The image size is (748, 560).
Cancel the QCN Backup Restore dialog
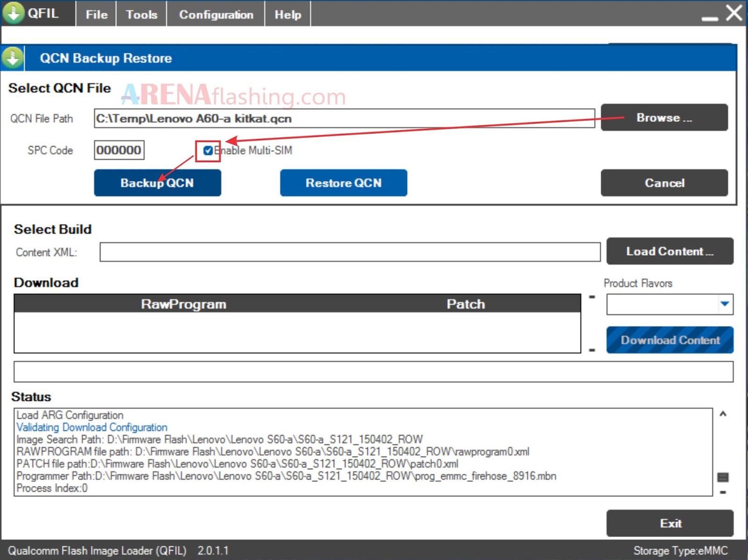click(x=664, y=183)
